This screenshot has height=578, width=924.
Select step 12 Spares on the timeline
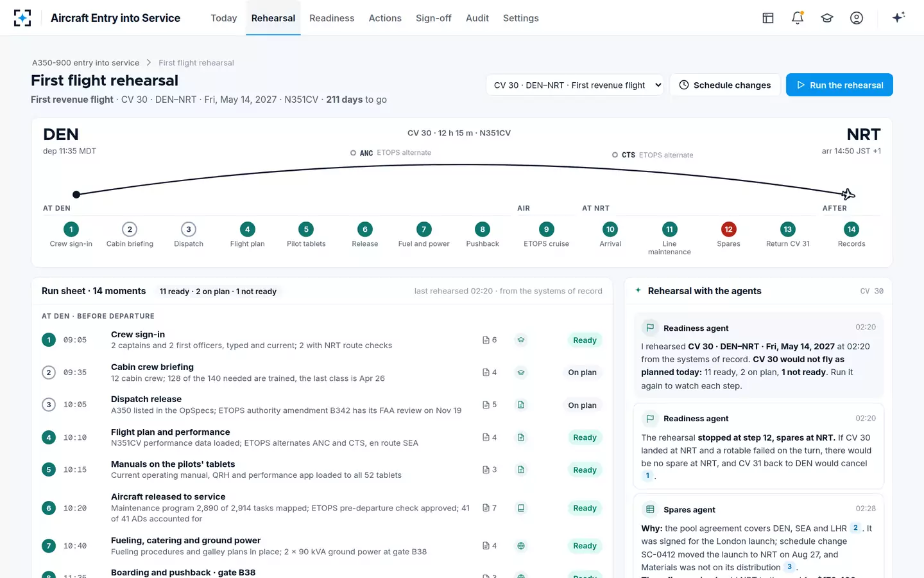(728, 235)
